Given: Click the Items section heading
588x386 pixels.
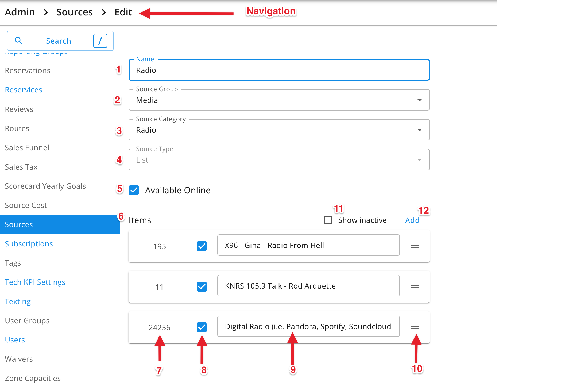Looking at the screenshot, I should click(x=140, y=220).
